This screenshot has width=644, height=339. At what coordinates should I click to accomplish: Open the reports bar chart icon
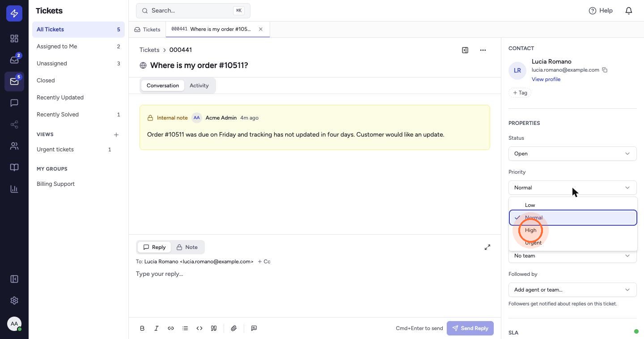pyautogui.click(x=14, y=189)
